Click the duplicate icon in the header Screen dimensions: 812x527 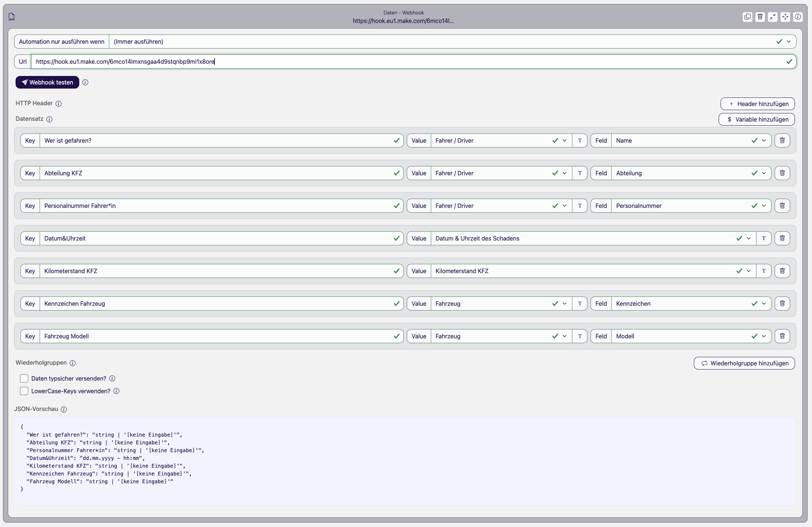748,17
